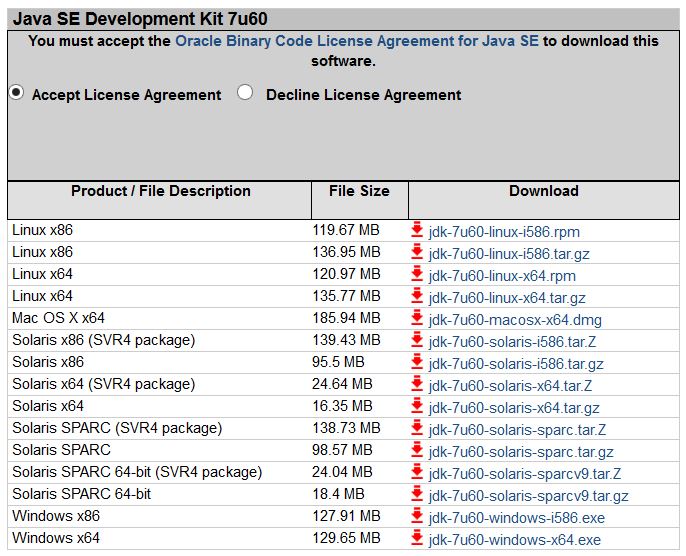Screen dimensions: 686x556
Task: Click download arrow icon for jdk-7u60-windows-i586.exe
Action: [417, 516]
